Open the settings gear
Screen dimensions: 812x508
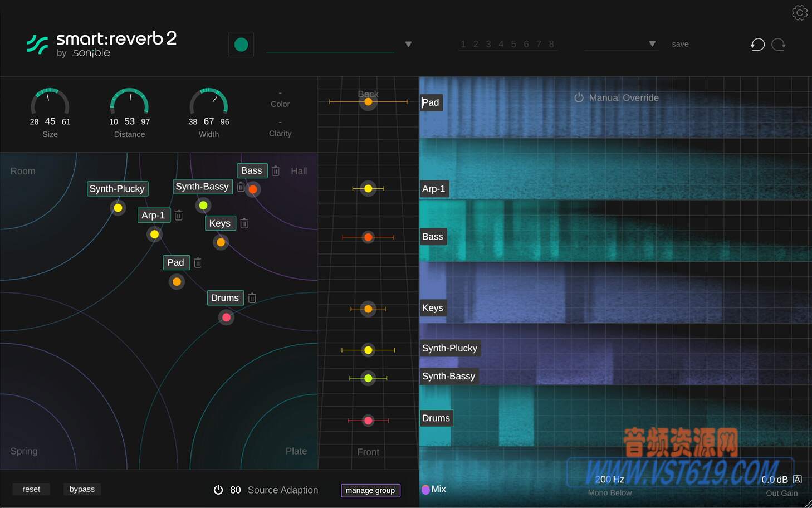(x=800, y=12)
